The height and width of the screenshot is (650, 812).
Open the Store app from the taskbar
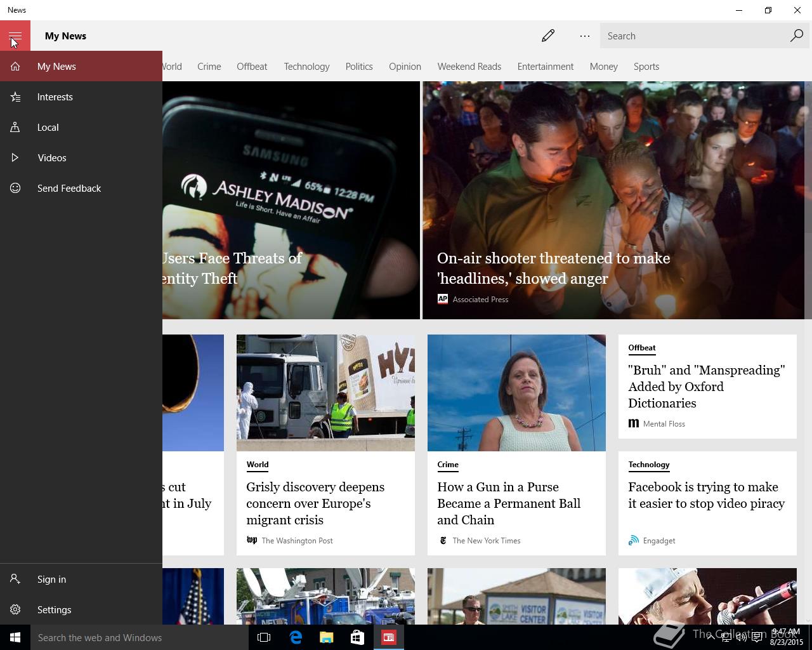click(358, 637)
